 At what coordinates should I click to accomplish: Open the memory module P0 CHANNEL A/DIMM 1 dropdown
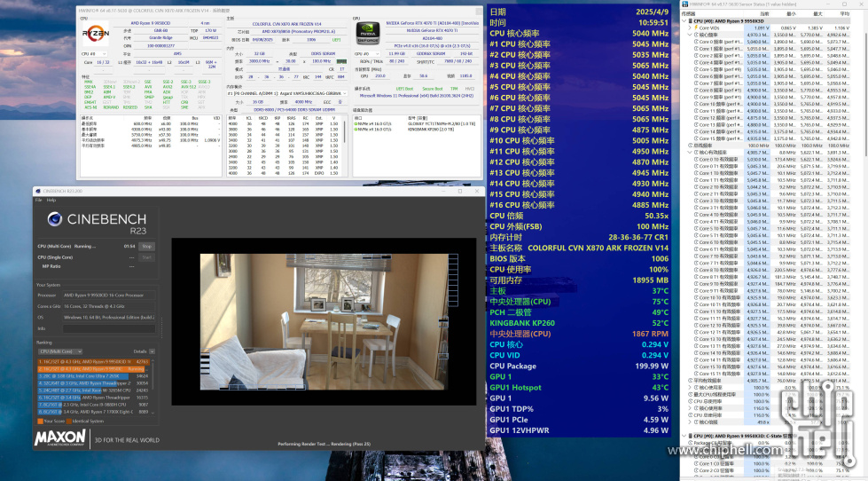286,94
